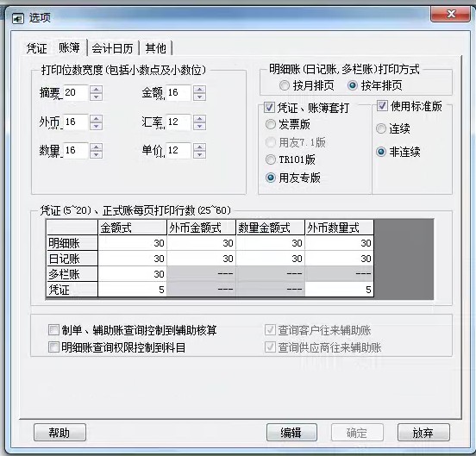Decrease the 金额 print width stepper
Viewport: 476px width, 456px height.
[199, 97]
